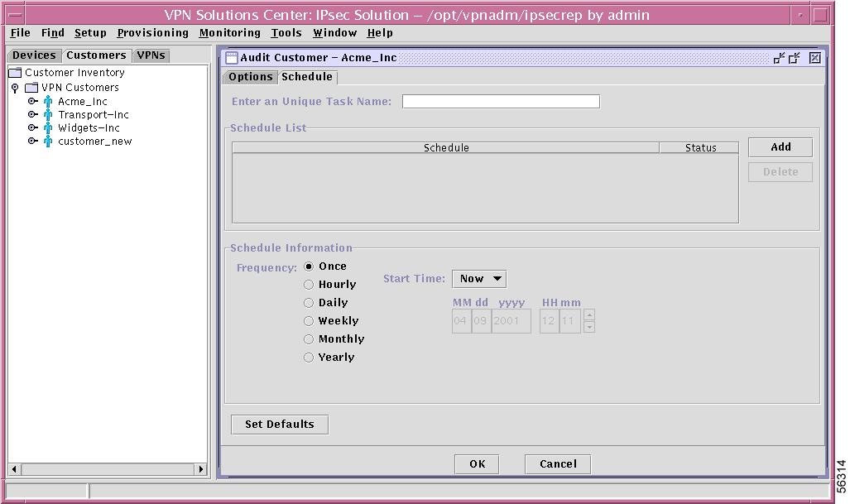Image resolution: width=850 pixels, height=504 pixels.
Task: Expand the customer_new tree node
Action: click(32, 141)
